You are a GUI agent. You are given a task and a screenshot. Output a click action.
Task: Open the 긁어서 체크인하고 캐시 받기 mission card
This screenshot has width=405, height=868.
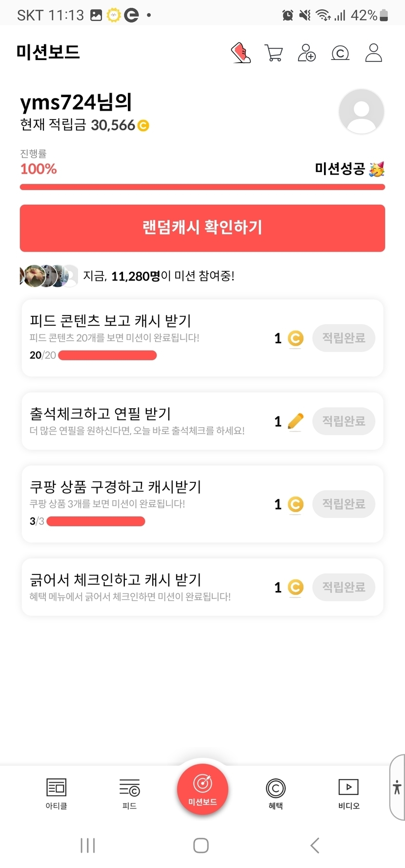146,587
